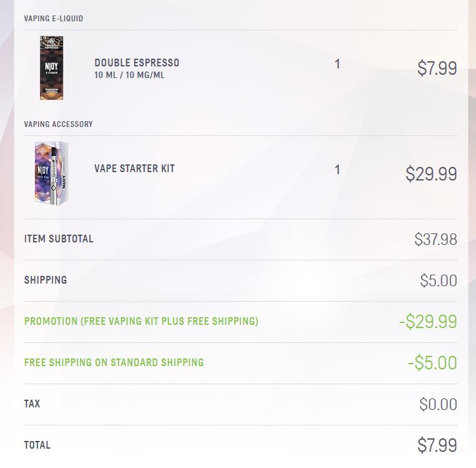Click the Double Espresso $7.99 item price
The image size is (476, 468).
click(x=437, y=68)
